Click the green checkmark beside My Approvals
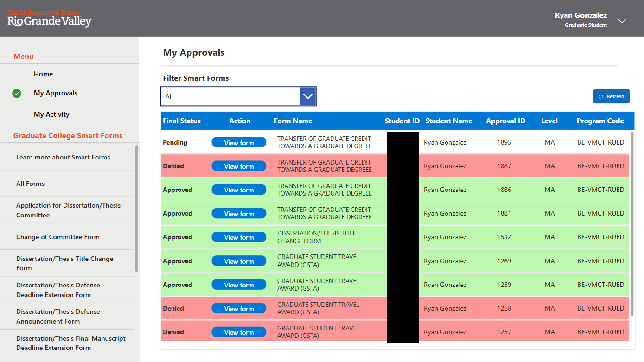644x362 pixels. click(17, 94)
